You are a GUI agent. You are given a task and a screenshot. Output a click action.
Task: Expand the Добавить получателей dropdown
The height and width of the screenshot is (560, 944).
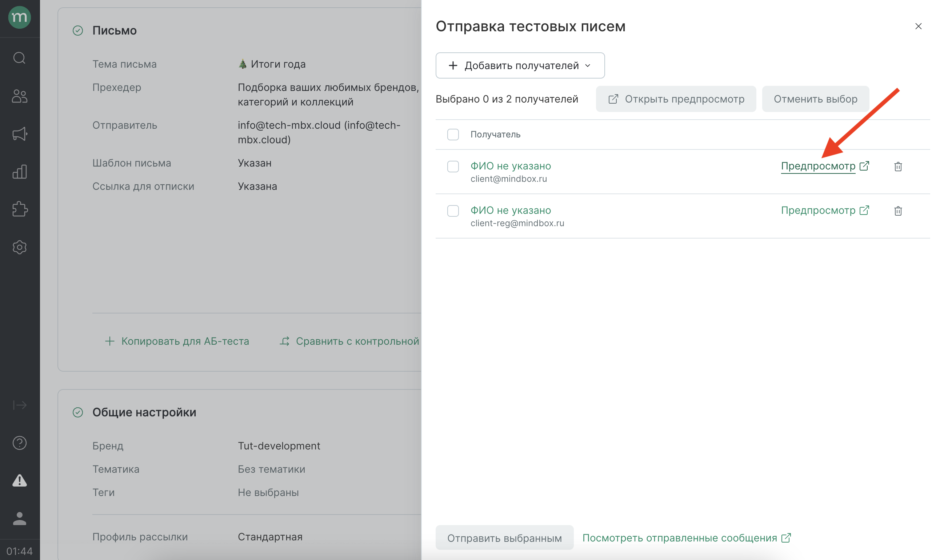point(520,66)
